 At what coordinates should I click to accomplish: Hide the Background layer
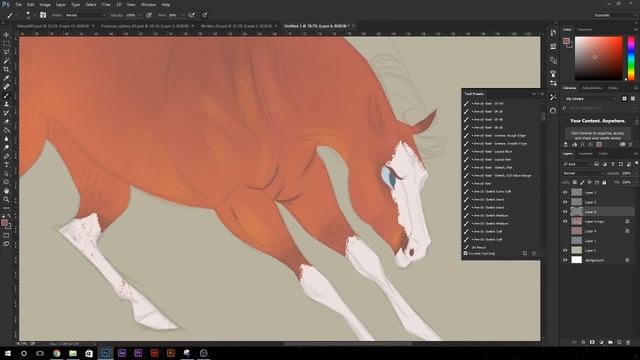(x=565, y=260)
